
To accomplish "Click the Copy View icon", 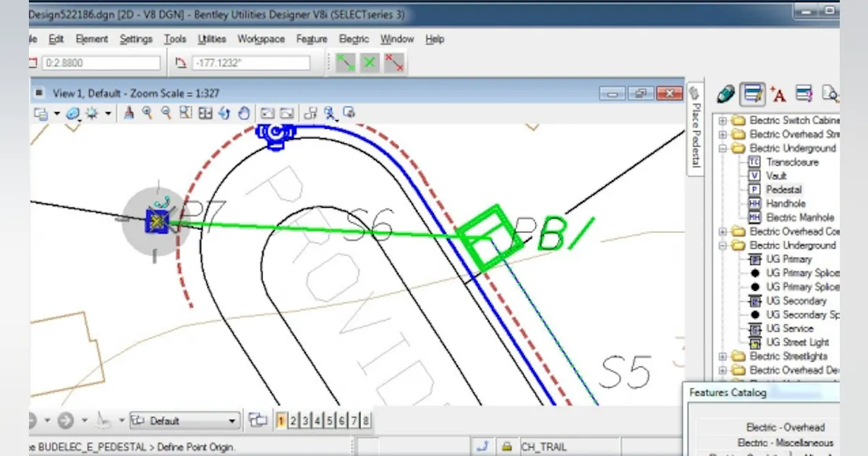I will 311,113.
